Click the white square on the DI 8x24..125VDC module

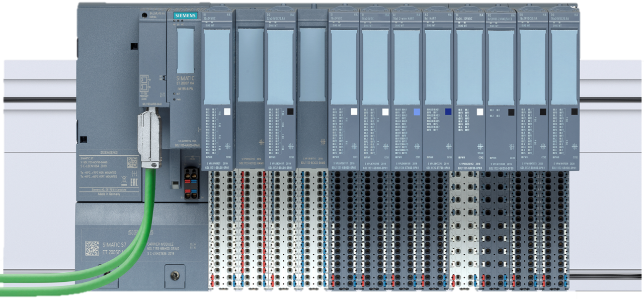479,112
